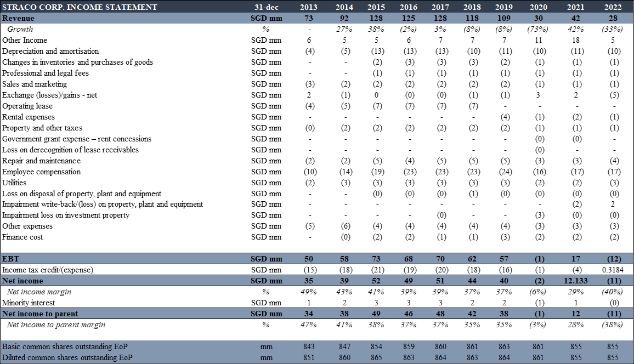Select Repair and maintenance row label
The image size is (634, 364).
point(41,161)
